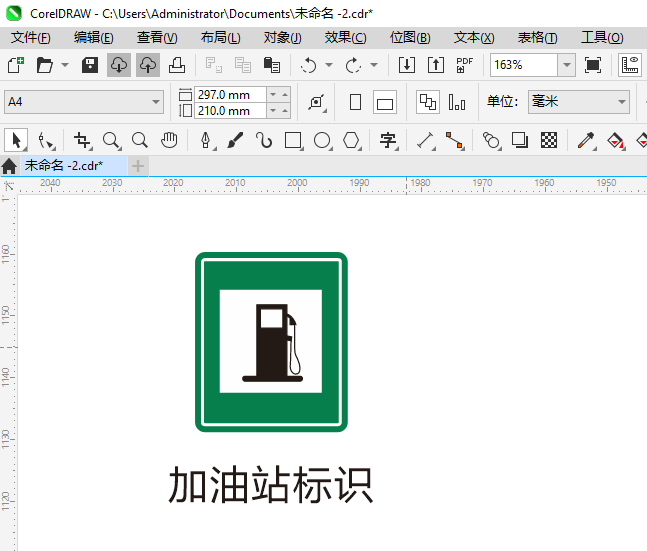Viewport: 647px width, 551px height.
Task: Select the Freehand curve tool
Action: coord(264,140)
